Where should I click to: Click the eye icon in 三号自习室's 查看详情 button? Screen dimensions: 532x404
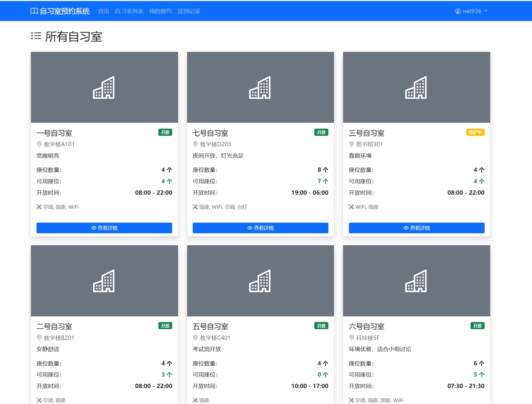tap(406, 228)
